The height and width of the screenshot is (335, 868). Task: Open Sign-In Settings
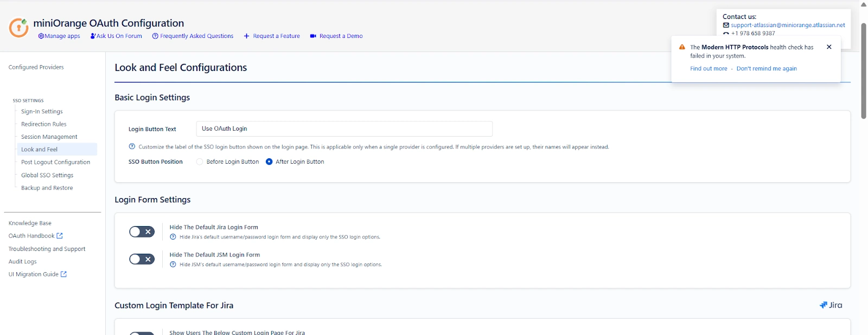click(42, 112)
